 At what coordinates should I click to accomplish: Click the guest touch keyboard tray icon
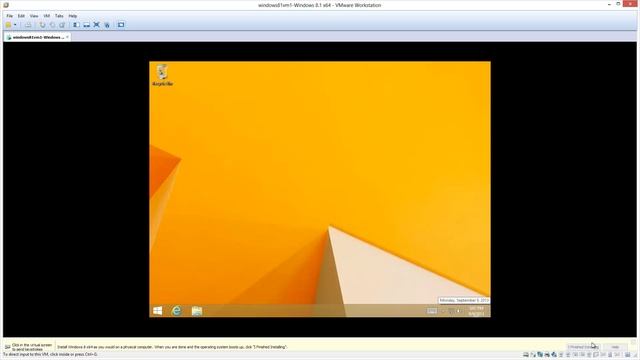tap(431, 311)
